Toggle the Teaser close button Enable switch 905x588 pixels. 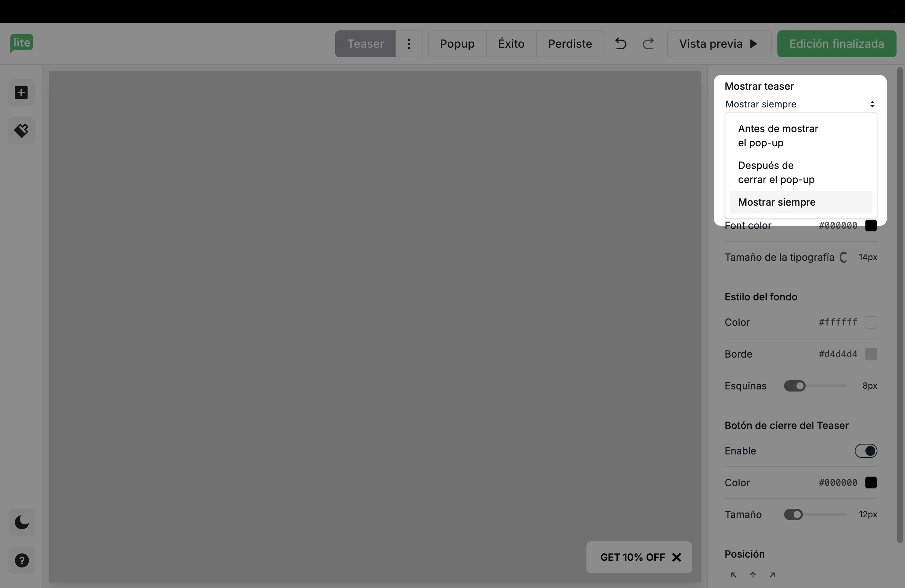866,451
